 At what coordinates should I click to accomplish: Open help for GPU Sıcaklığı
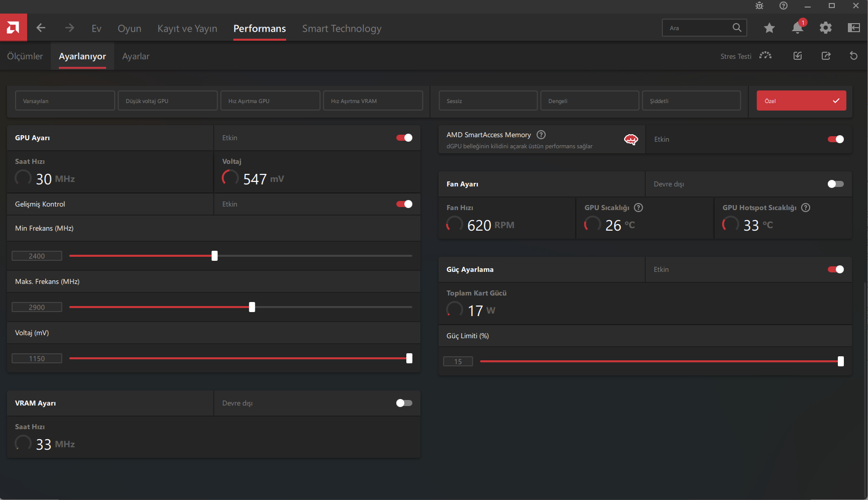639,208
